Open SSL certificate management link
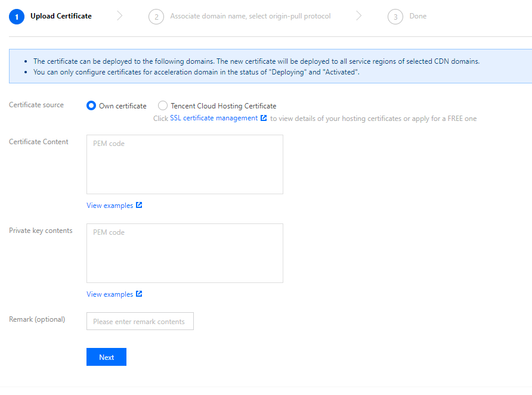Image resolution: width=532 pixels, height=395 pixels. [214, 118]
